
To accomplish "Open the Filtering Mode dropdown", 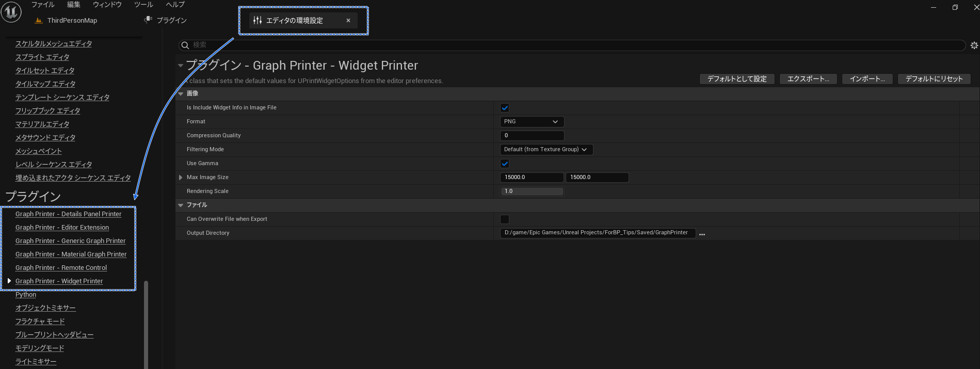I will (546, 150).
